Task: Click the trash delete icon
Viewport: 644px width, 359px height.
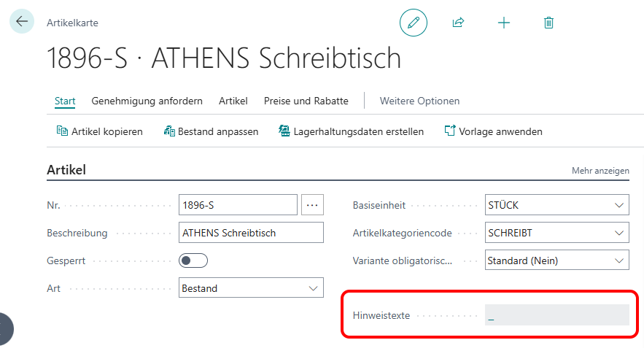Action: 549,23
